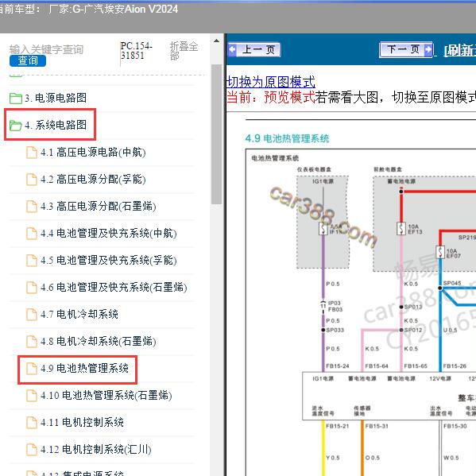
Task: Click document icon of 4.11 电机控制系统
Action: tap(32, 423)
